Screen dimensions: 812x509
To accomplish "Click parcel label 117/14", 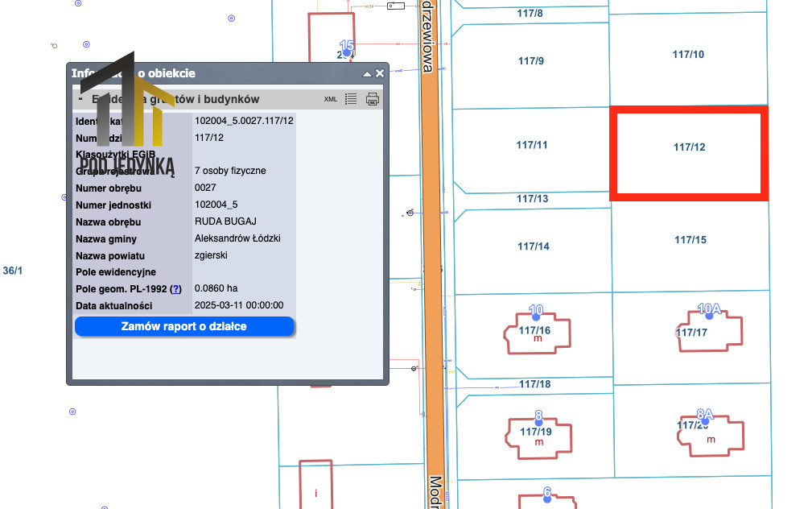I will 534,246.
